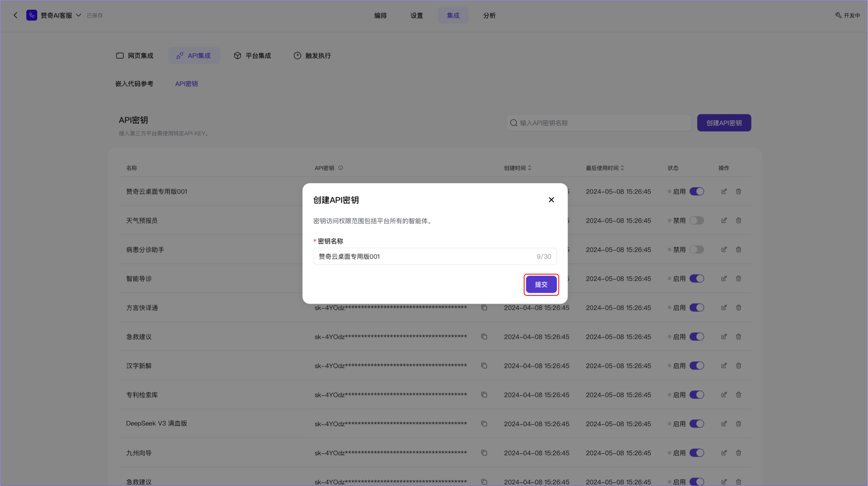Click the copy icon beside 专利检索库's API key
The height and width of the screenshot is (486, 868).
[484, 394]
